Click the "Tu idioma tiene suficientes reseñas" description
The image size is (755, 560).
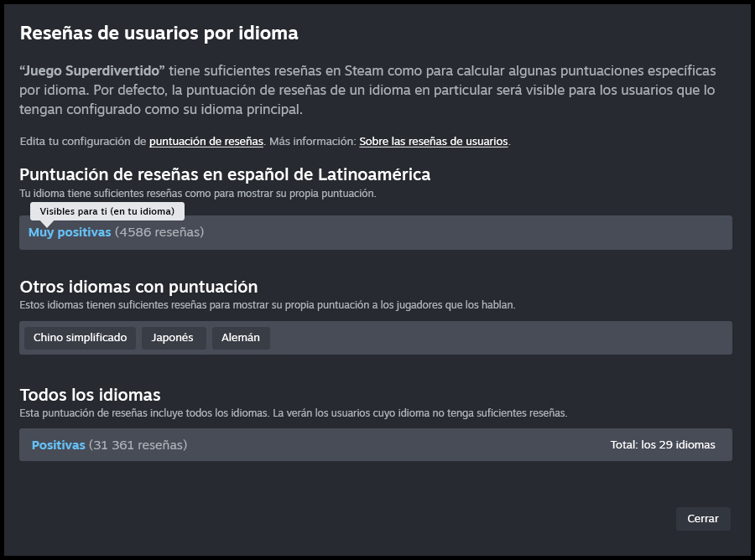coord(198,194)
